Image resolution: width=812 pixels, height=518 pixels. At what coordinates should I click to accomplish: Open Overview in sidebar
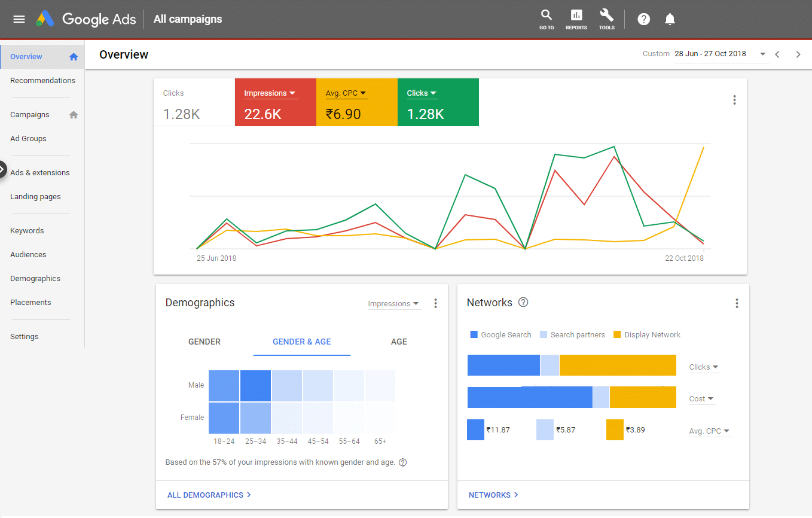[42, 57]
